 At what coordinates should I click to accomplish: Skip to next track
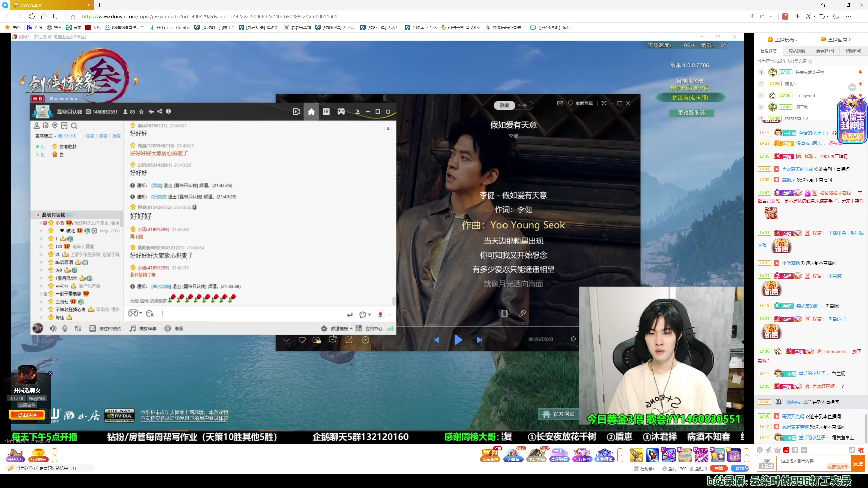coord(479,340)
